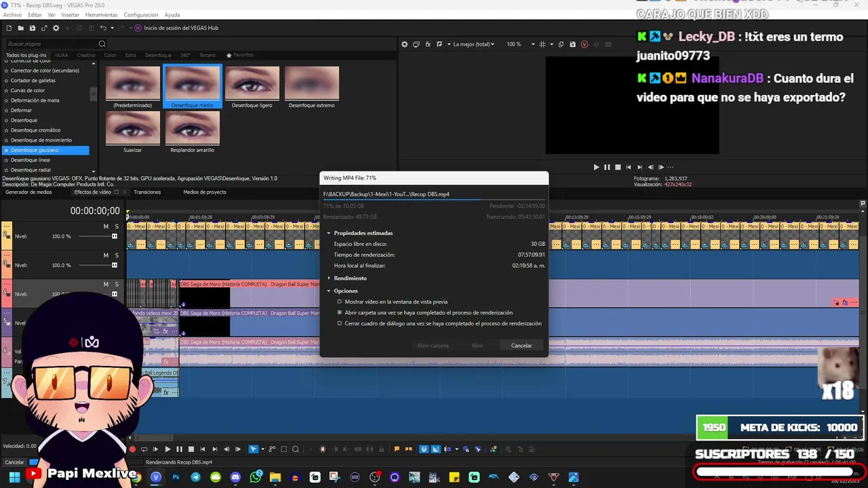This screenshot has width=868, height=488.
Task: Click the 'Buscar plugins' search field
Action: click(x=52, y=44)
